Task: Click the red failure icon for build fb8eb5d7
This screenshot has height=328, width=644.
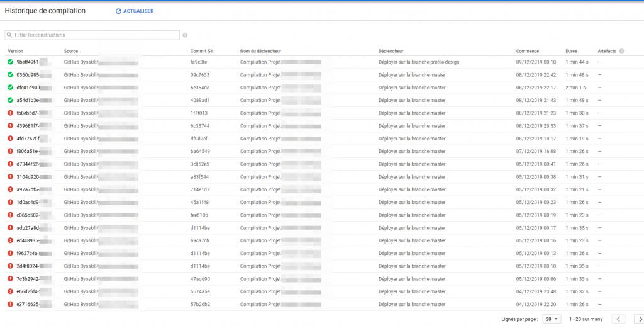Action: point(10,113)
